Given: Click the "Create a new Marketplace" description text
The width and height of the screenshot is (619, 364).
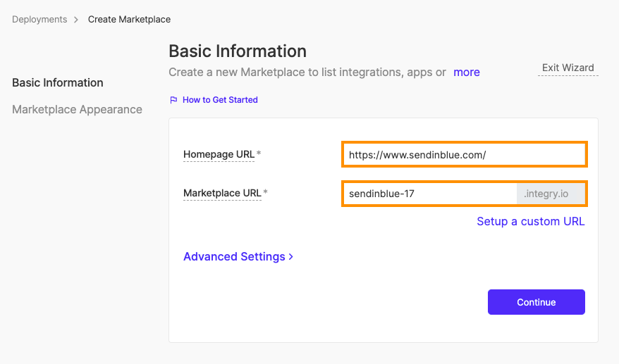Looking at the screenshot, I should (307, 72).
